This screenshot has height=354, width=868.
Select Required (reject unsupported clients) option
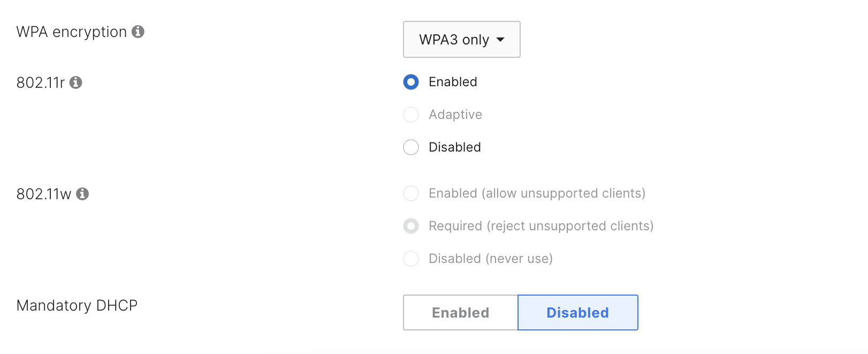(410, 226)
